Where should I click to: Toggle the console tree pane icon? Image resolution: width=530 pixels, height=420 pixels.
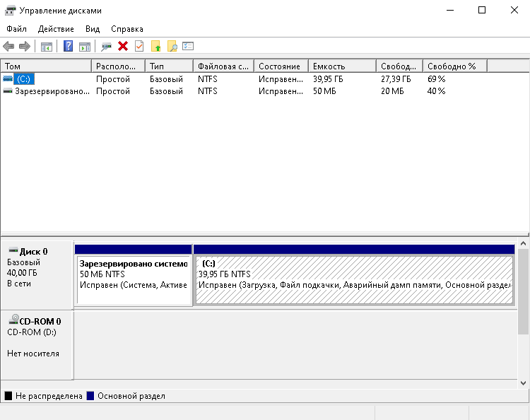pyautogui.click(x=47, y=47)
